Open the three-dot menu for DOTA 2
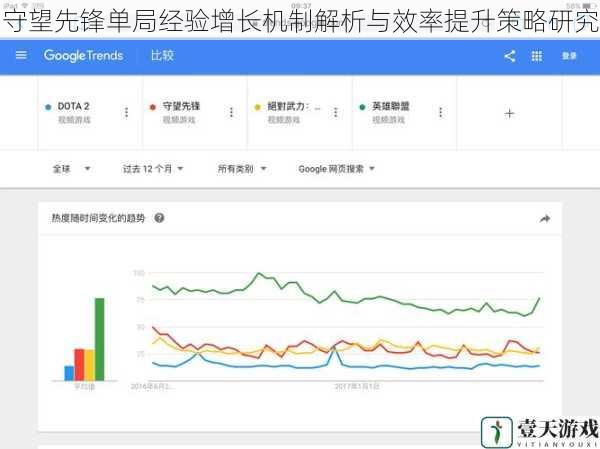Viewport: 600px width, 449px height. click(x=126, y=113)
